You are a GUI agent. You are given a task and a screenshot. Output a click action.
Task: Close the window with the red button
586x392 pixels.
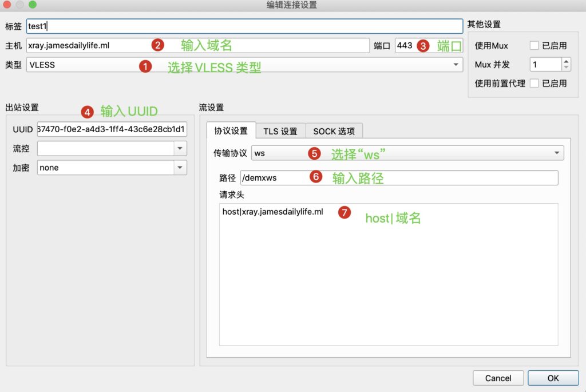7,5
